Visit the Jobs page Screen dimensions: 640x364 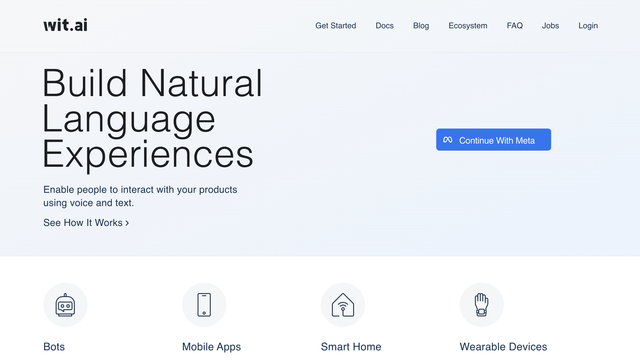coord(550,25)
